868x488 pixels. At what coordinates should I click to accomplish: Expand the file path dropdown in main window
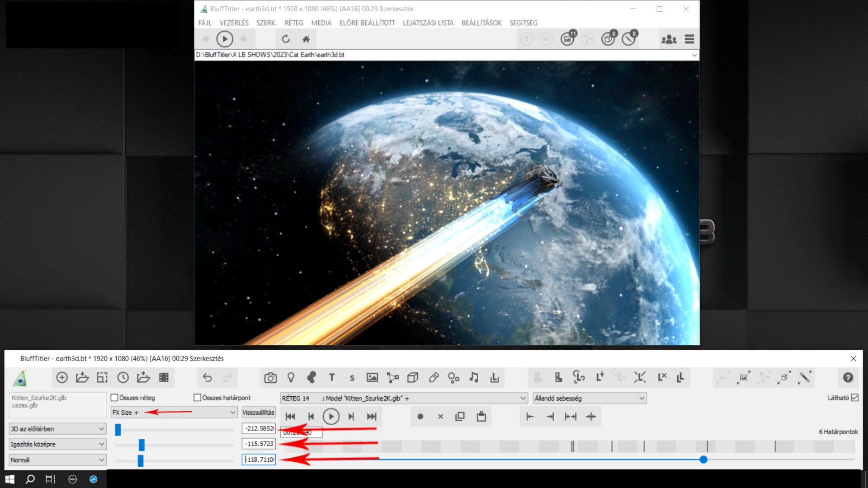pos(694,55)
